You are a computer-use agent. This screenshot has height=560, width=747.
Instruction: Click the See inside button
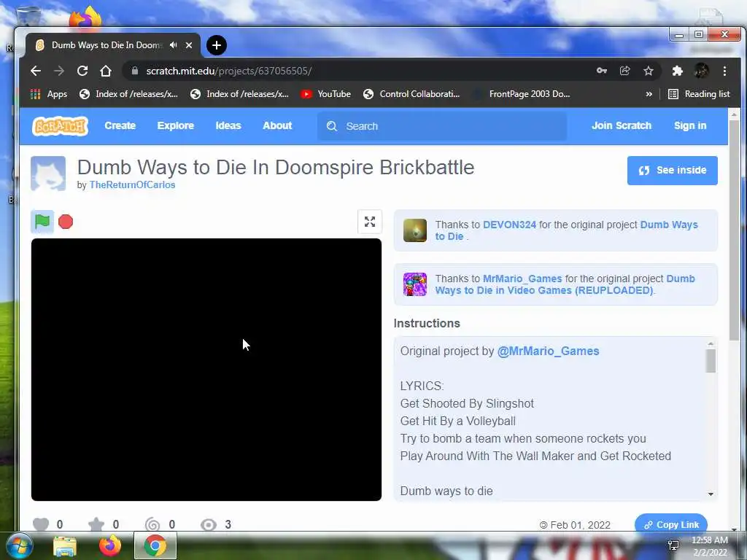(672, 171)
